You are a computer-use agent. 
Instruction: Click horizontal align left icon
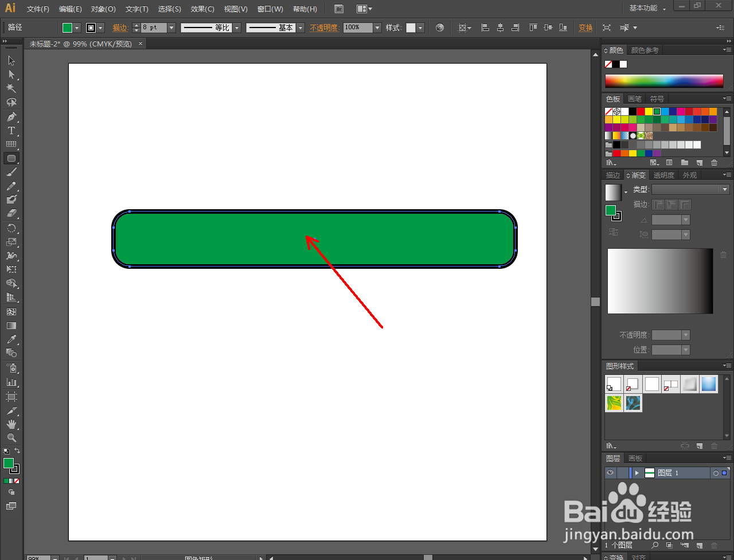click(485, 28)
